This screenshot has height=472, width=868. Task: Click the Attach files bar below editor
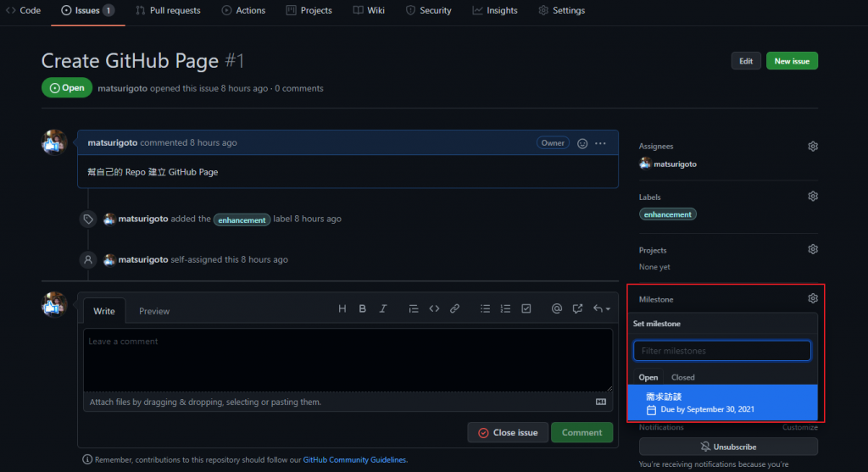(x=348, y=402)
